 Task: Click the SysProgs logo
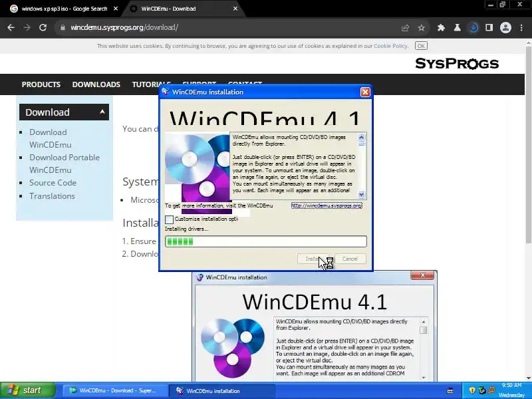tap(457, 63)
